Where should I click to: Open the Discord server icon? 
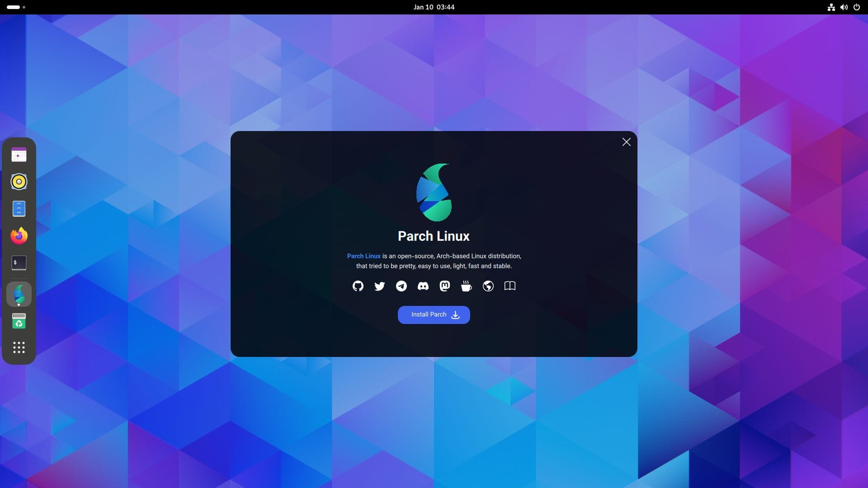423,286
